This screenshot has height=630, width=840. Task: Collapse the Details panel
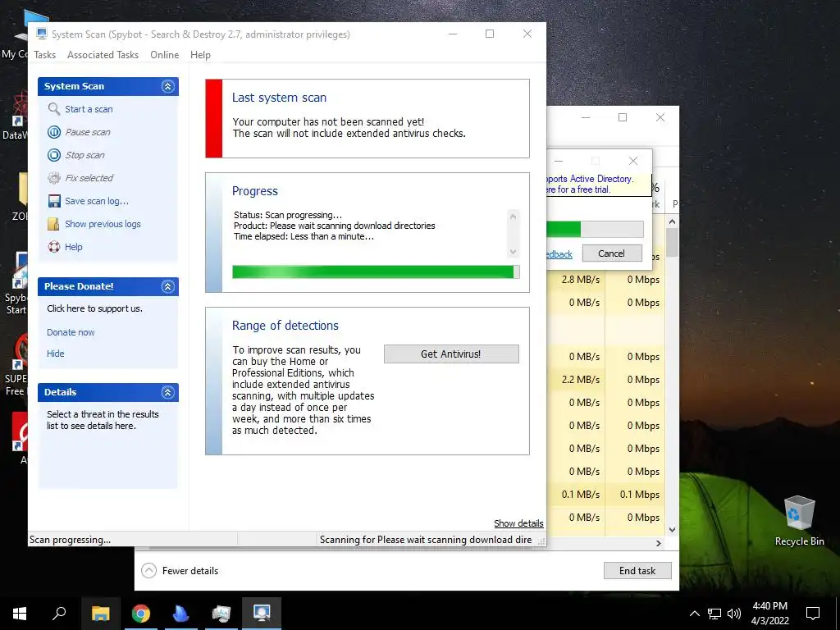click(167, 393)
